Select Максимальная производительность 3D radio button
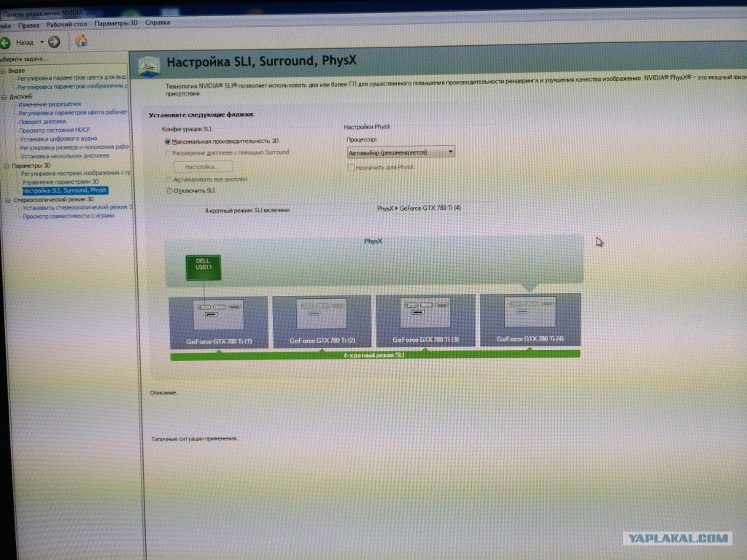 click(x=167, y=141)
